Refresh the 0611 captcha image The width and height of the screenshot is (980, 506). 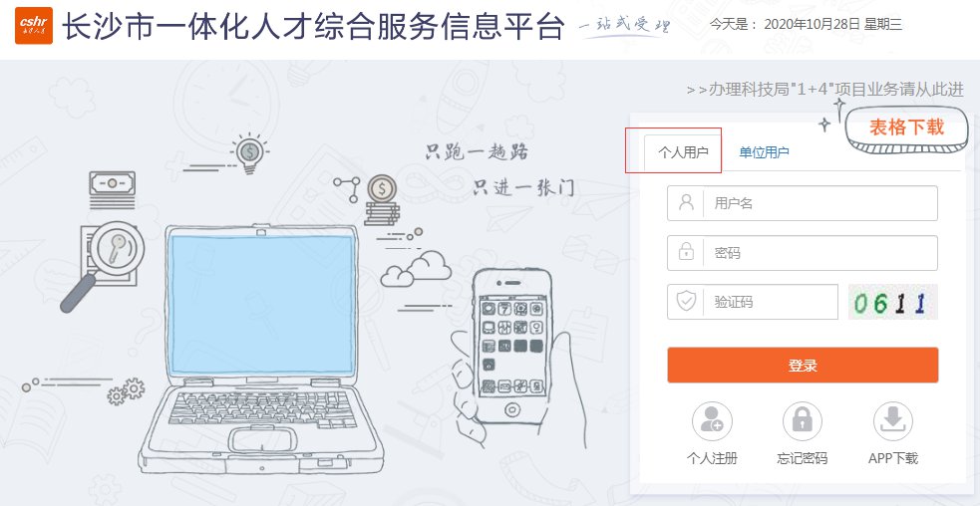(893, 303)
